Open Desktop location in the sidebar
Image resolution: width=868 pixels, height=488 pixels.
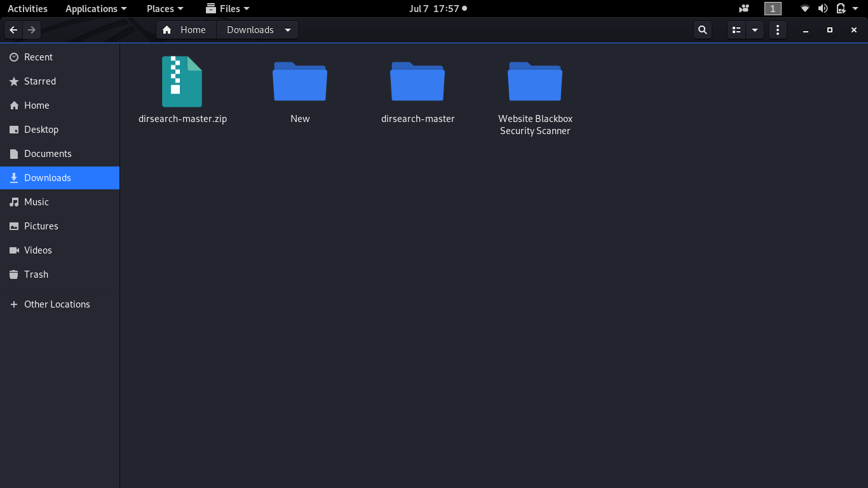click(60, 130)
